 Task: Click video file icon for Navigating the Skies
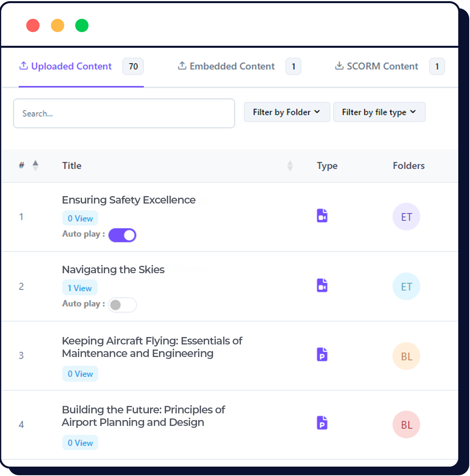point(322,285)
